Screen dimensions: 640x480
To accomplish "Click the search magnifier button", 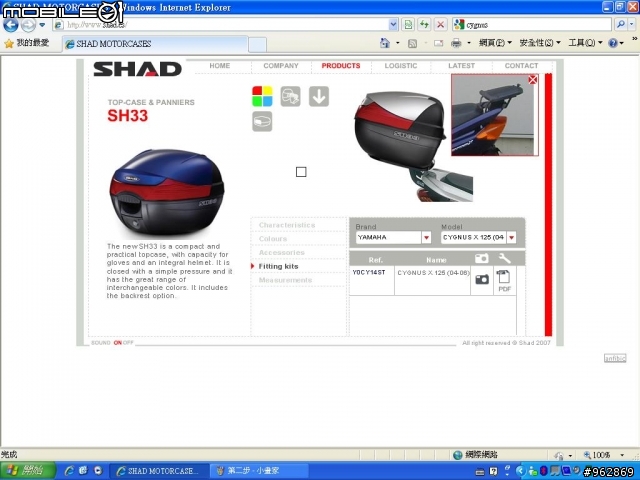I will pyautogui.click(x=620, y=24).
